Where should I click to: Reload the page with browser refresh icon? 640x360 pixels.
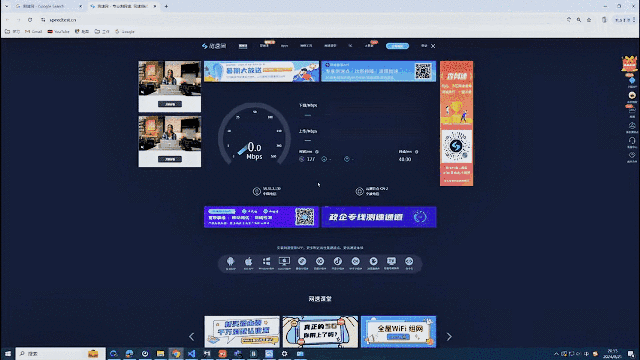[x=30, y=20]
